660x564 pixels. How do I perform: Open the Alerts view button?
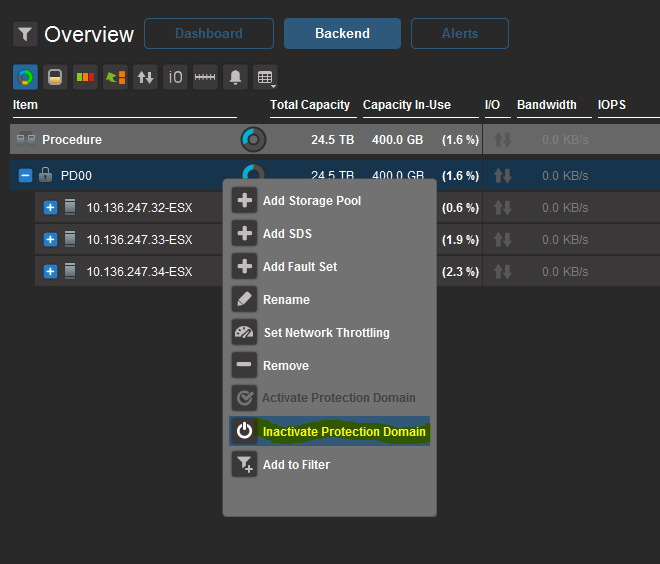pos(459,34)
